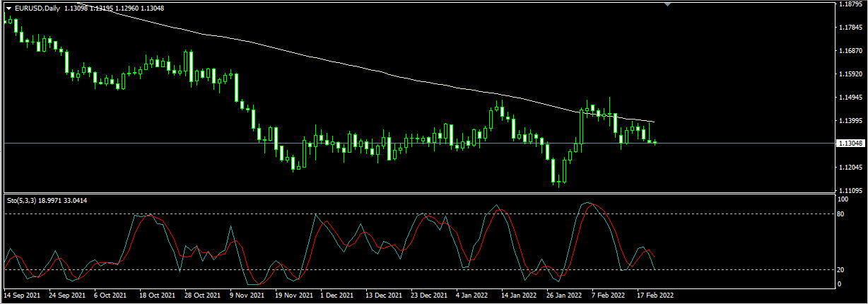This screenshot has height=304, width=868.
Task: Click the 9 Nov 2021 date label
Action: (247, 296)
